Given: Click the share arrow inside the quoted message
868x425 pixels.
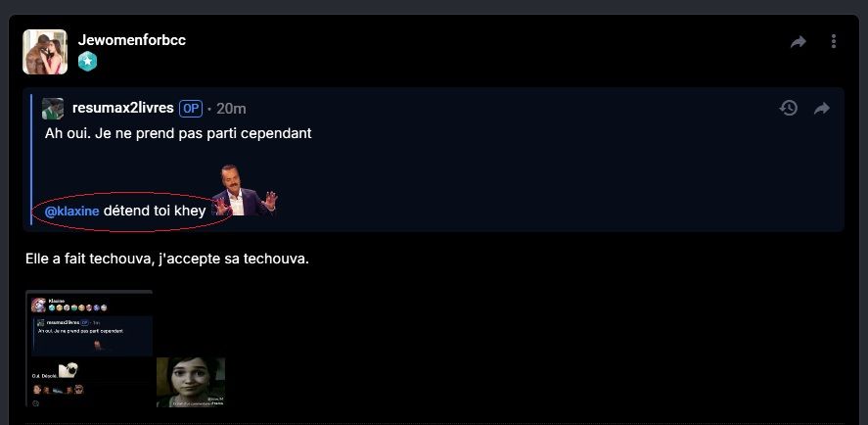Looking at the screenshot, I should (822, 109).
